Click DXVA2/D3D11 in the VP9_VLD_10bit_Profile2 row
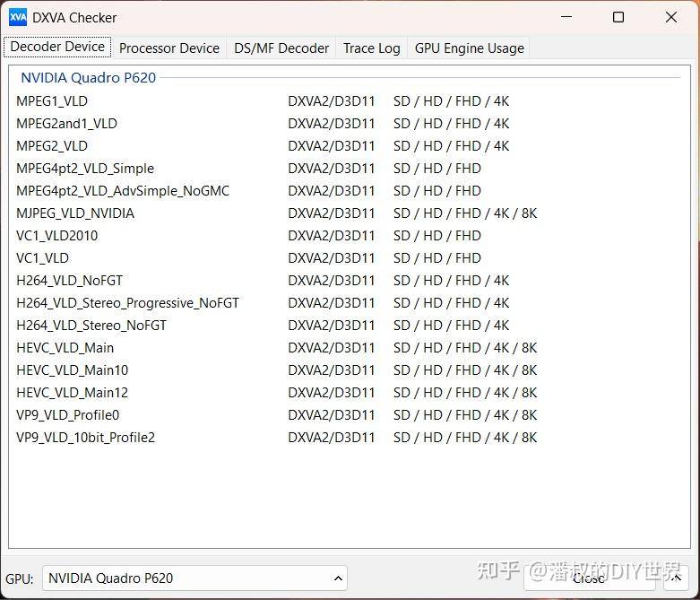Screen dimensions: 700x600 (x=332, y=438)
